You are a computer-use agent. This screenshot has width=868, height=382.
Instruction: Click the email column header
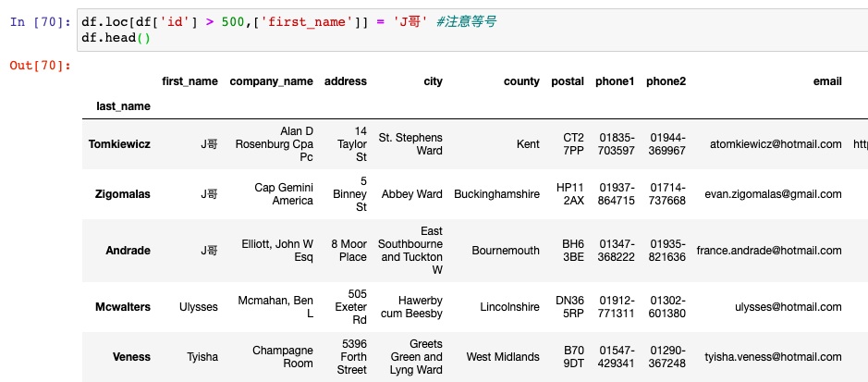click(x=827, y=81)
